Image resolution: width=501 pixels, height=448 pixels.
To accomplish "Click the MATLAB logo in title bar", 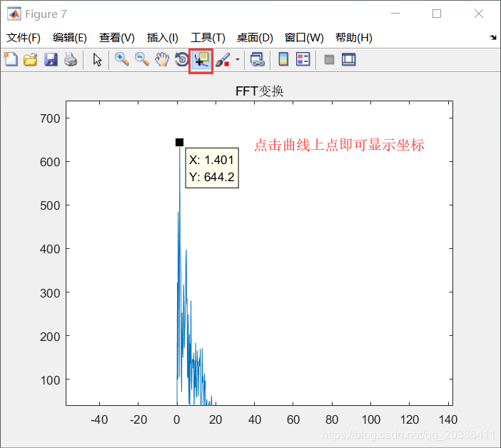I will coord(14,14).
